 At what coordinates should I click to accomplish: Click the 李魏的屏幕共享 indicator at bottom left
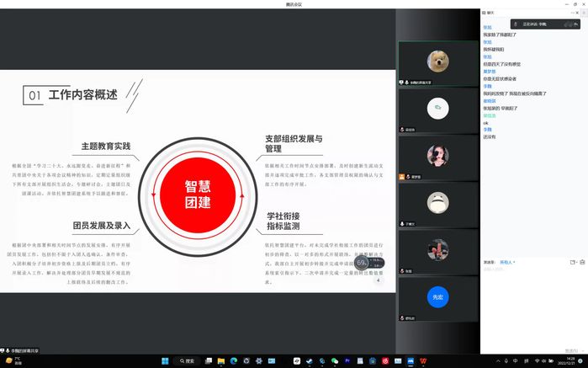click(x=21, y=350)
